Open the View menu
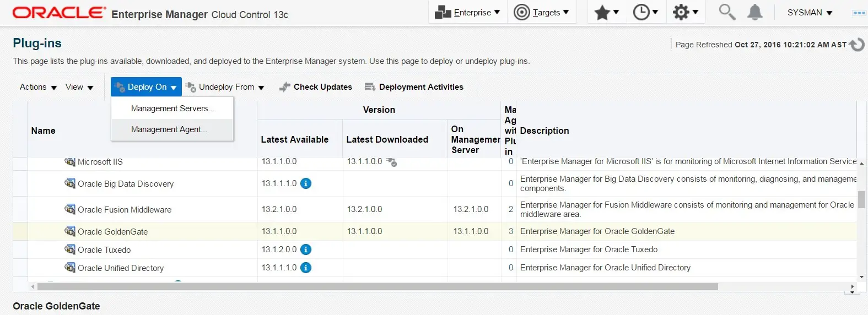This screenshot has width=868, height=315. 79,87
